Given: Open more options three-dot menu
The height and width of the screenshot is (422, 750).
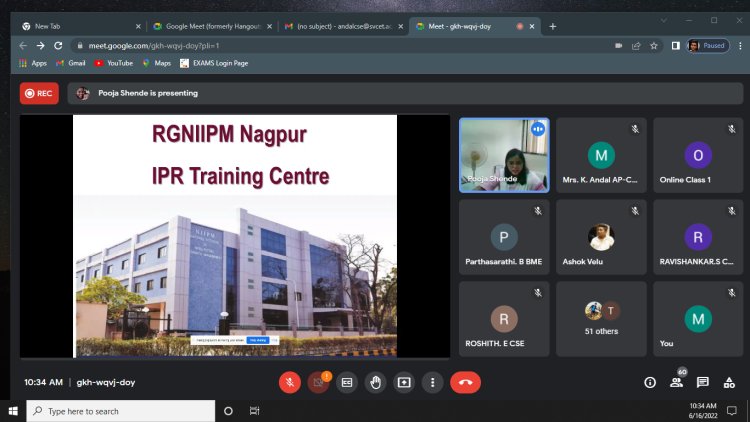Looking at the screenshot, I should pyautogui.click(x=432, y=382).
